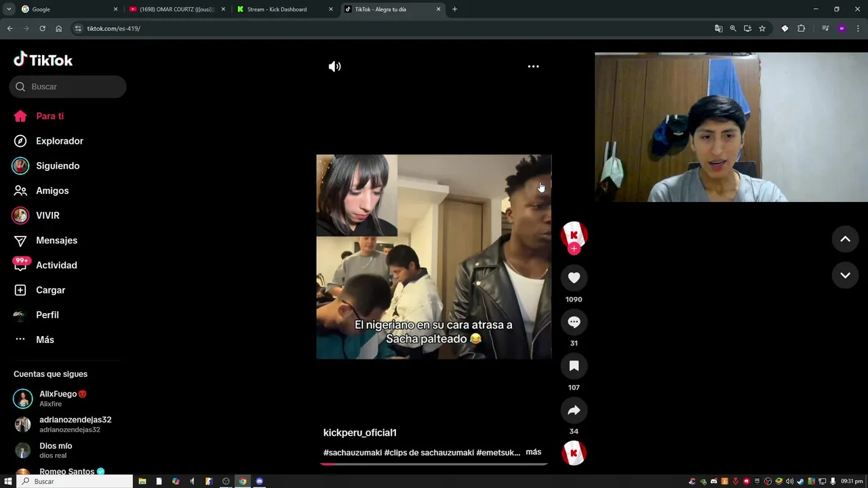View site information next to the URL
The height and width of the screenshot is (488, 868).
[x=78, y=28]
